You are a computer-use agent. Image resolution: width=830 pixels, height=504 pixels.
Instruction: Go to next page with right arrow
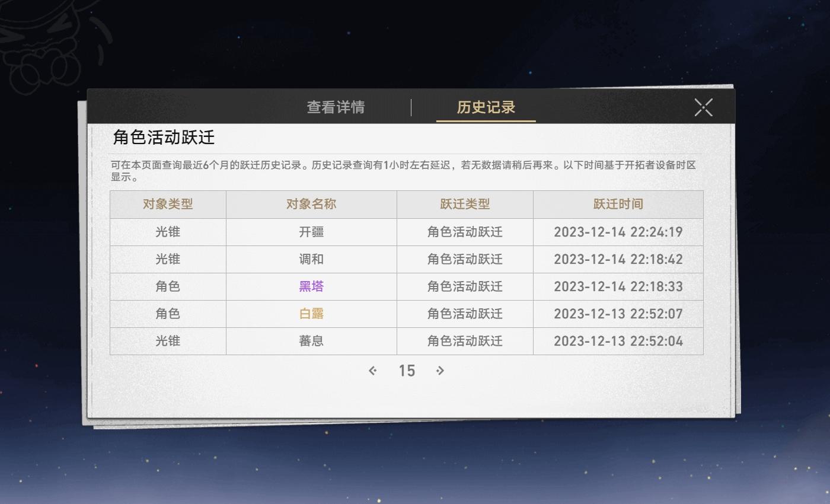pyautogui.click(x=440, y=371)
